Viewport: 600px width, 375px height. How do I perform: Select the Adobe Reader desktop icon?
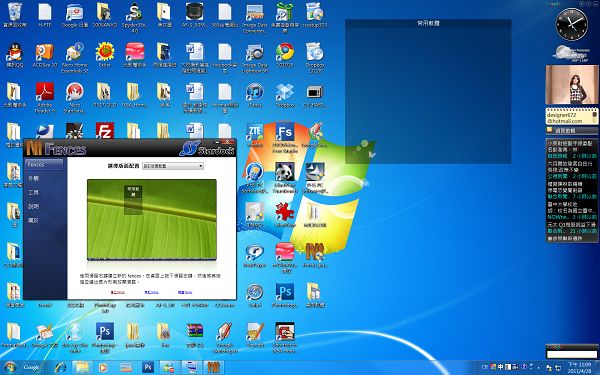[x=45, y=91]
